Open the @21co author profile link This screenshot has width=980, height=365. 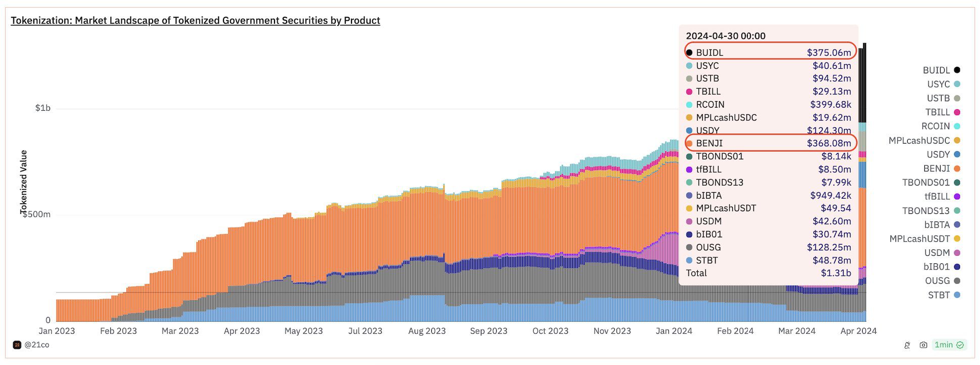coord(37,345)
